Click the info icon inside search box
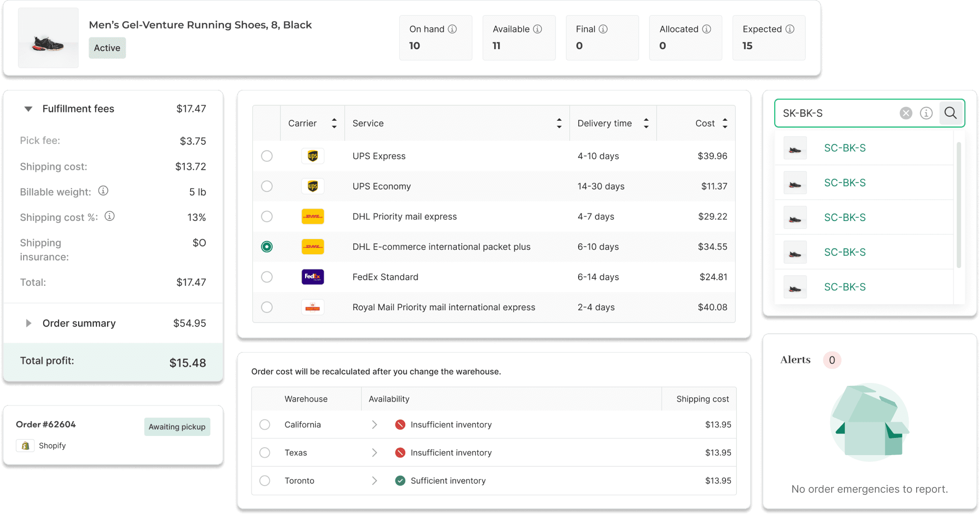980x515 pixels. tap(926, 113)
